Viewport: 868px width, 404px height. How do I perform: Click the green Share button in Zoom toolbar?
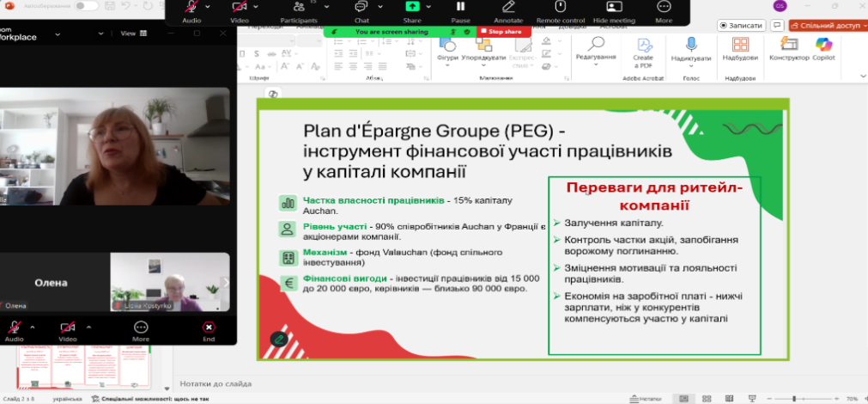412,12
